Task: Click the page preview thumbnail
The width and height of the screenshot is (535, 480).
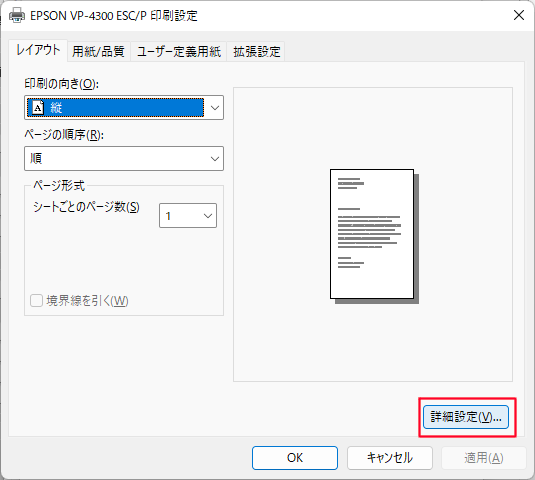Action: click(374, 236)
